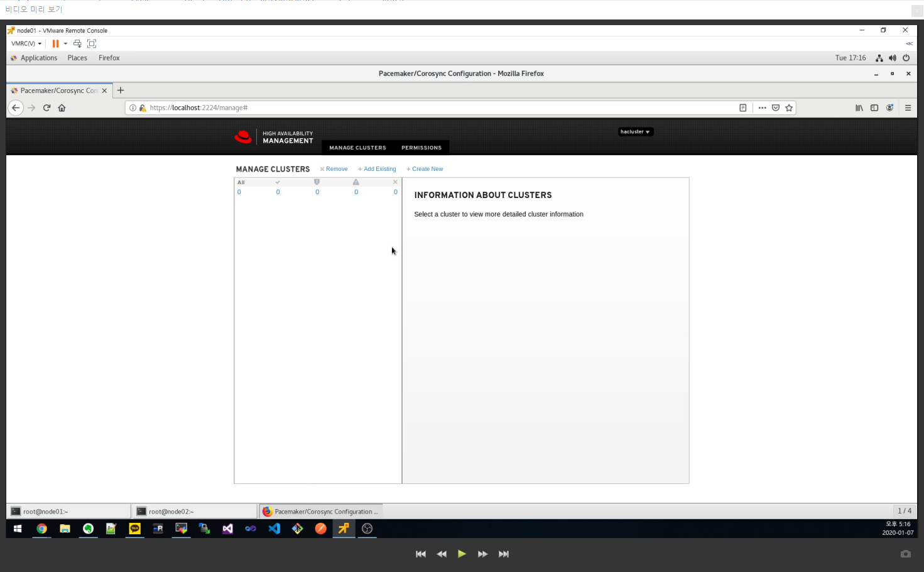Click the Remove cluster link

pyautogui.click(x=334, y=169)
